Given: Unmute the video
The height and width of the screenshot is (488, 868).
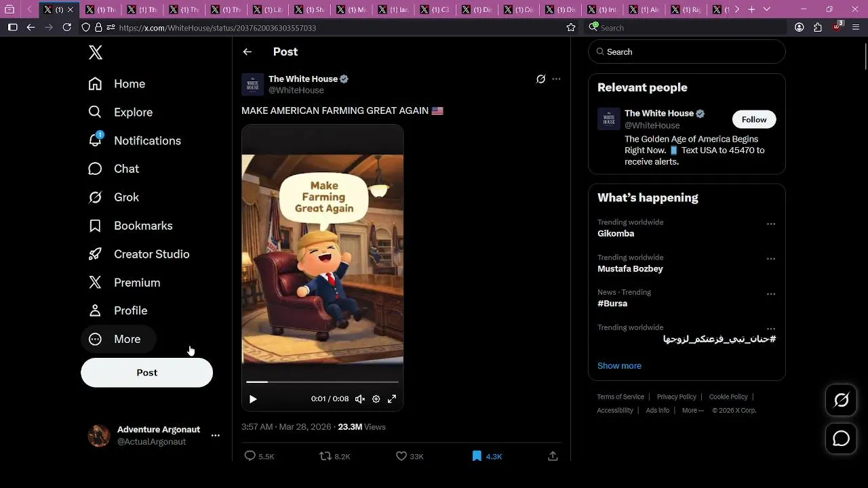Looking at the screenshot, I should tap(360, 399).
